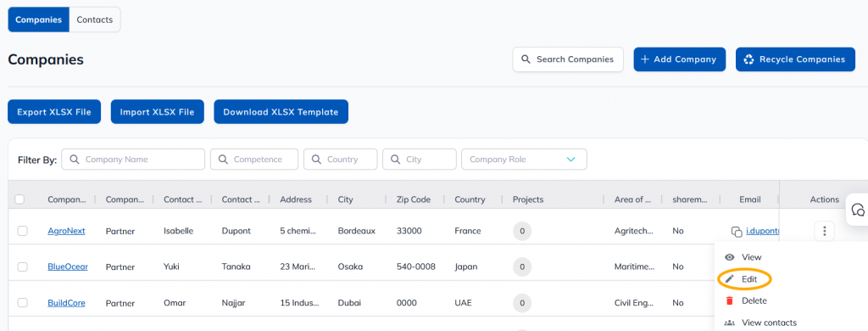Click the Najjar contact last name cell
Screen dimensions: 868x331
(x=232, y=303)
